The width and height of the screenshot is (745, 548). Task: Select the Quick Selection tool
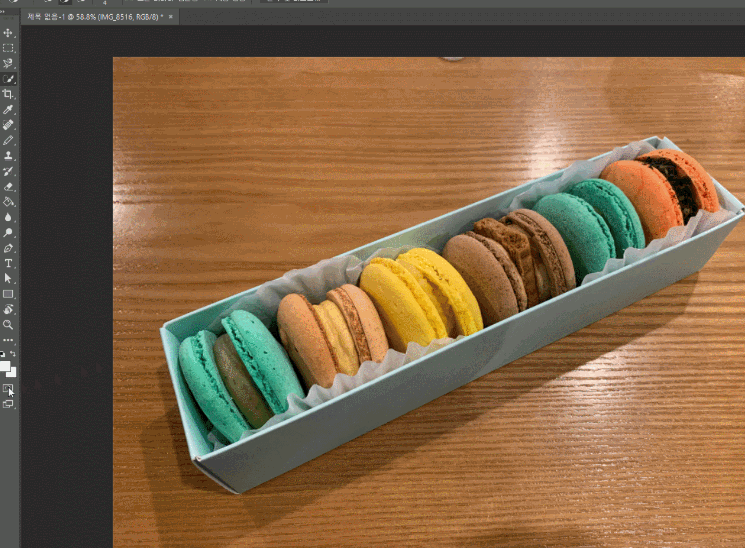(x=8, y=79)
